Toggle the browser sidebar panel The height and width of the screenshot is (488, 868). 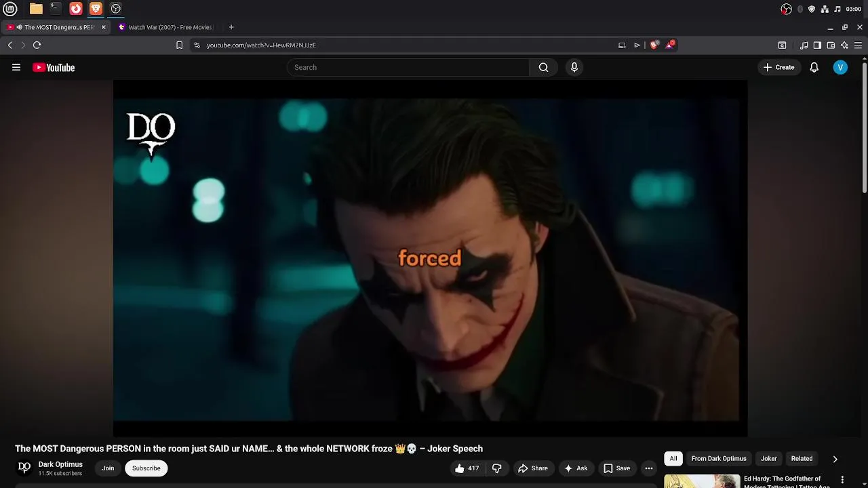[x=817, y=45]
